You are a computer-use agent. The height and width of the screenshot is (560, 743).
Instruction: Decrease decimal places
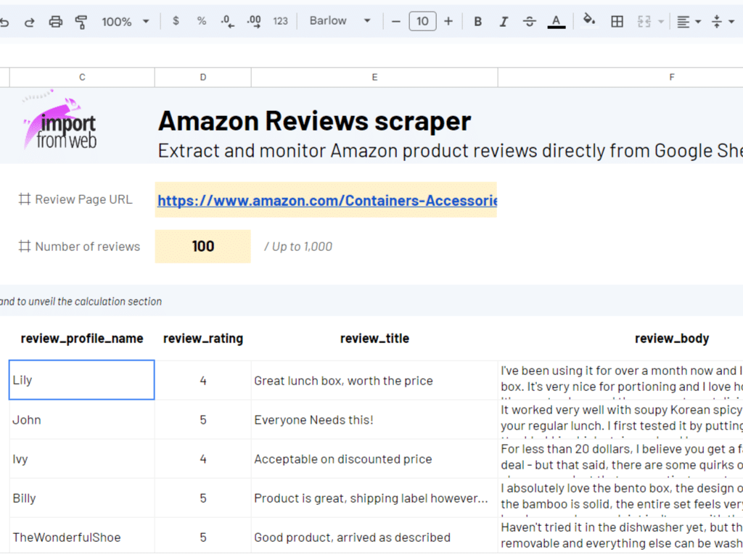point(227,22)
